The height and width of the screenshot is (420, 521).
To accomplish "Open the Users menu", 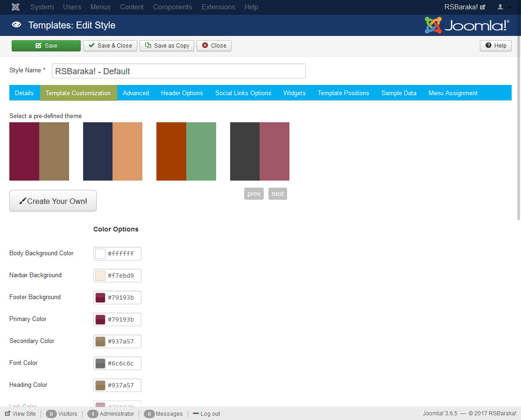I will point(72,7).
